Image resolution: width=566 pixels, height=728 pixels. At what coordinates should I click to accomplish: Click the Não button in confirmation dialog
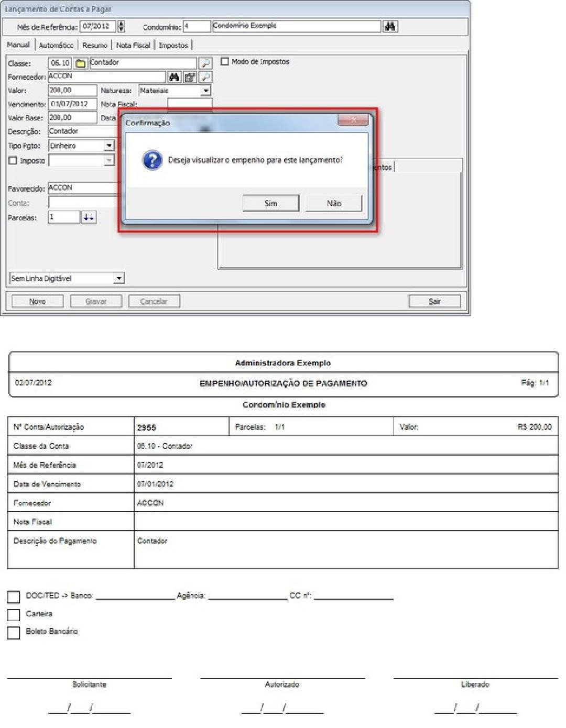(334, 203)
